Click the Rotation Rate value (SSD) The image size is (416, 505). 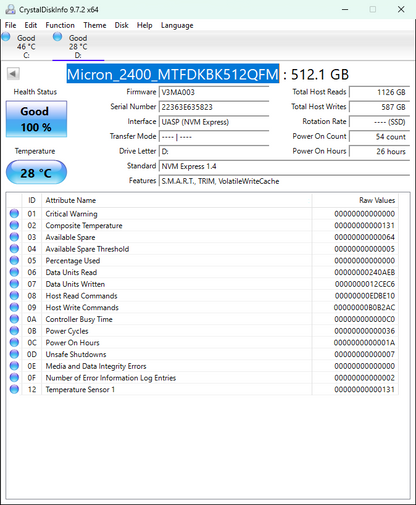click(379, 122)
